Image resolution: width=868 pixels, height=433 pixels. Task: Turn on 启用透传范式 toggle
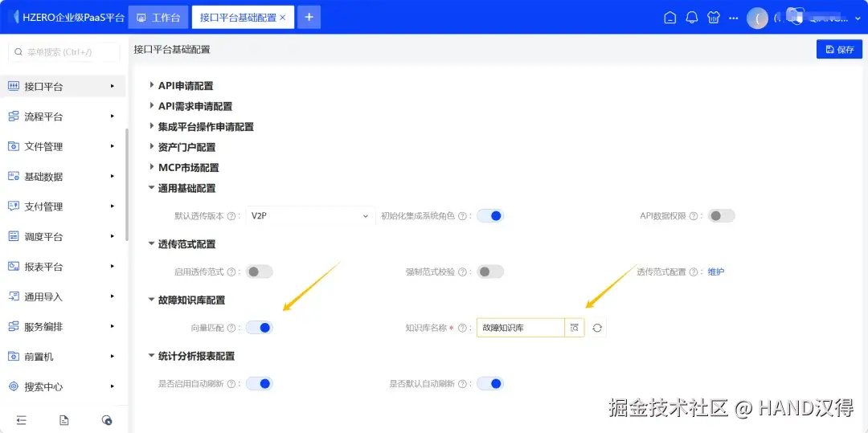point(259,272)
